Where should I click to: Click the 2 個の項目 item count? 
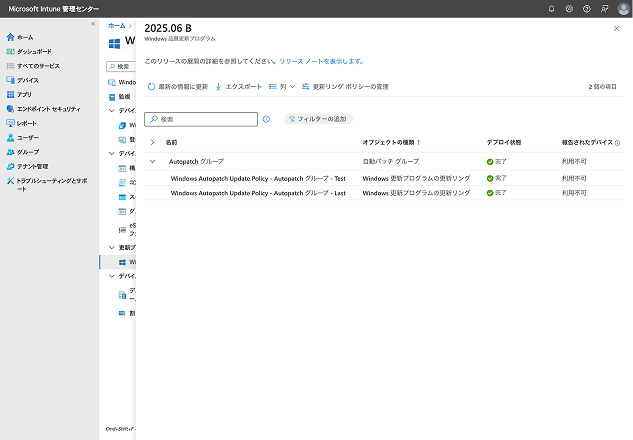tap(602, 86)
